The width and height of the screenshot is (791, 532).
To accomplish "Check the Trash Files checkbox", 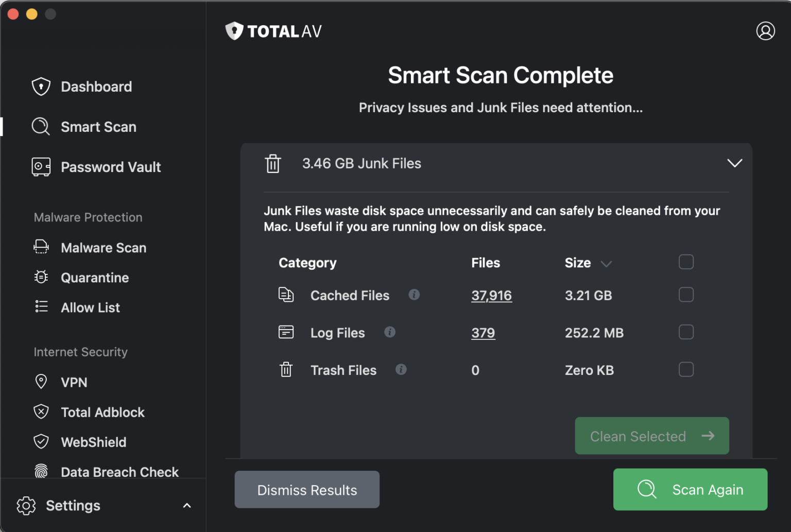I will point(686,369).
